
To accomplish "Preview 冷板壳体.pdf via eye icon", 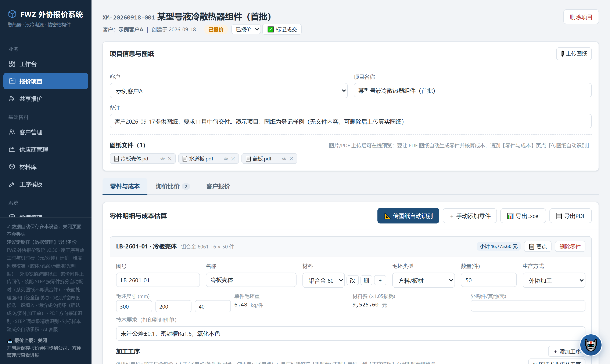I will (162, 159).
